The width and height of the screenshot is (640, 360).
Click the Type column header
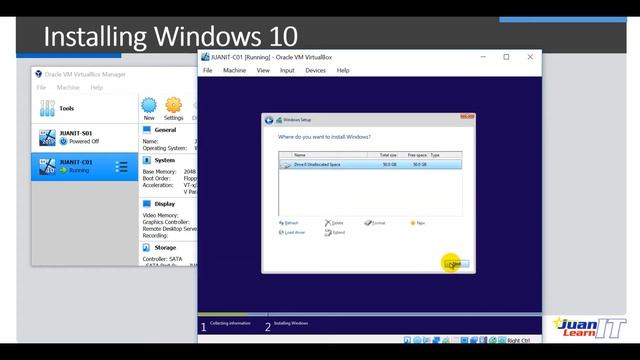tap(435, 155)
